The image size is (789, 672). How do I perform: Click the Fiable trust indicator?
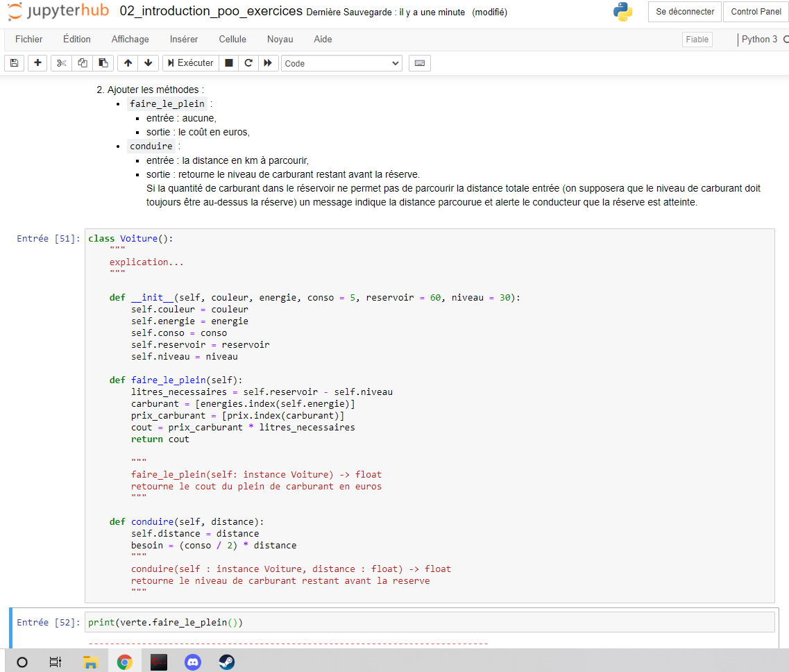[x=697, y=40]
